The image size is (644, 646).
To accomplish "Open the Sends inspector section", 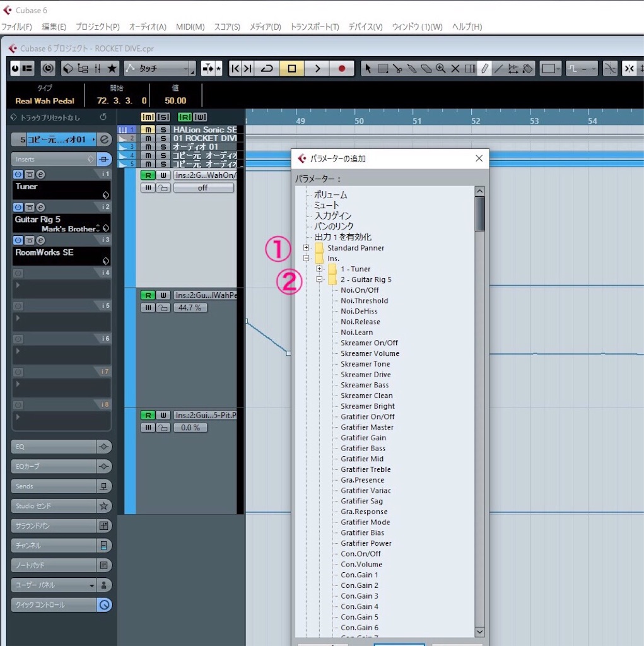I will coord(54,486).
